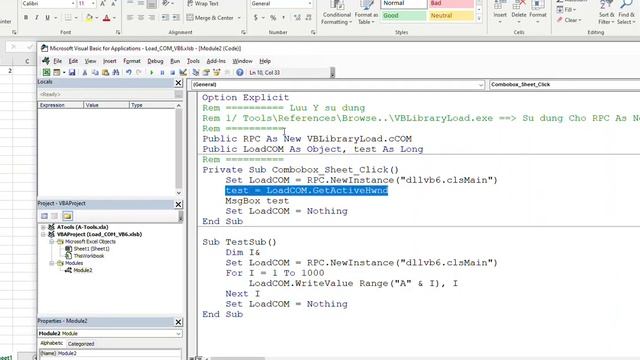Click the Wrap Text button in Excel ribbon
640x360 pixels.
click(202, 4)
